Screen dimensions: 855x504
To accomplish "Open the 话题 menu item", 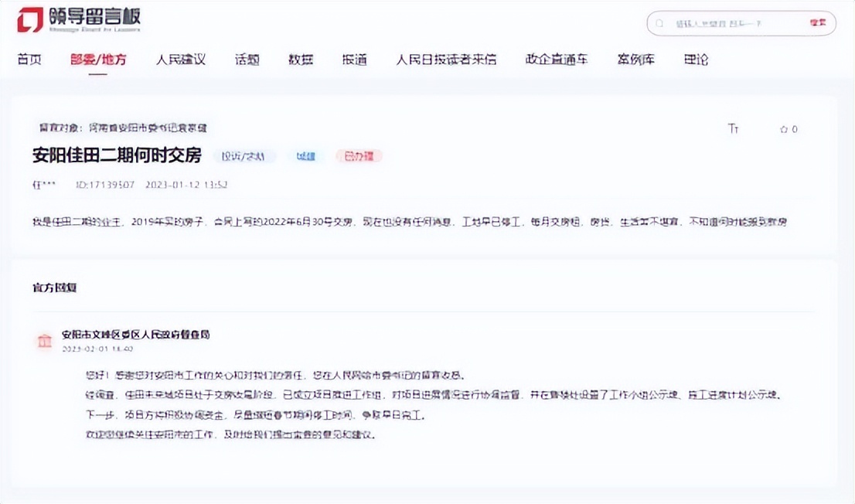I will click(x=247, y=60).
